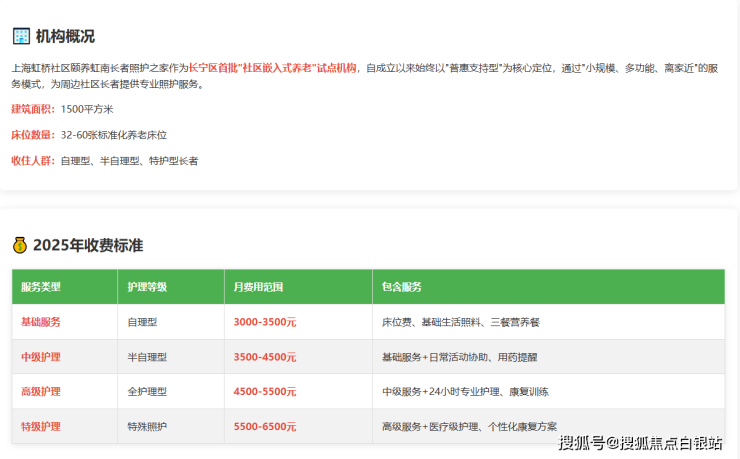Click the 5500-6500元 price cell
Viewport: 740px width, 459px height.
point(265,426)
